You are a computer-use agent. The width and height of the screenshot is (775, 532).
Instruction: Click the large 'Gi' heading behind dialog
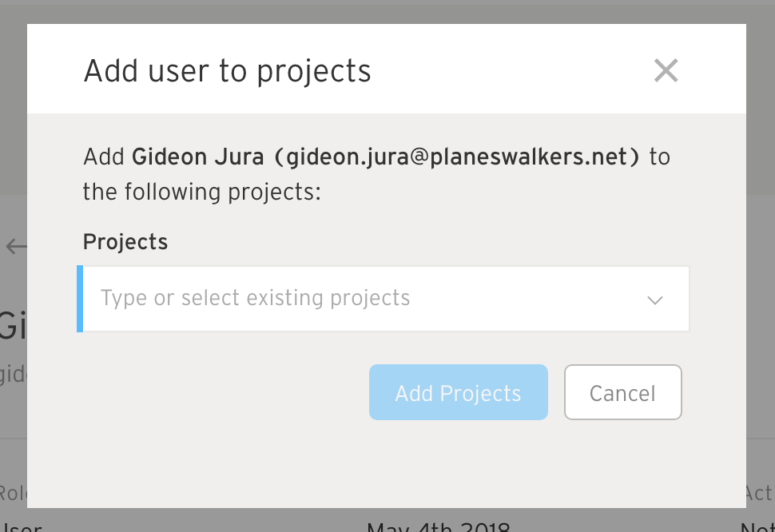14,325
